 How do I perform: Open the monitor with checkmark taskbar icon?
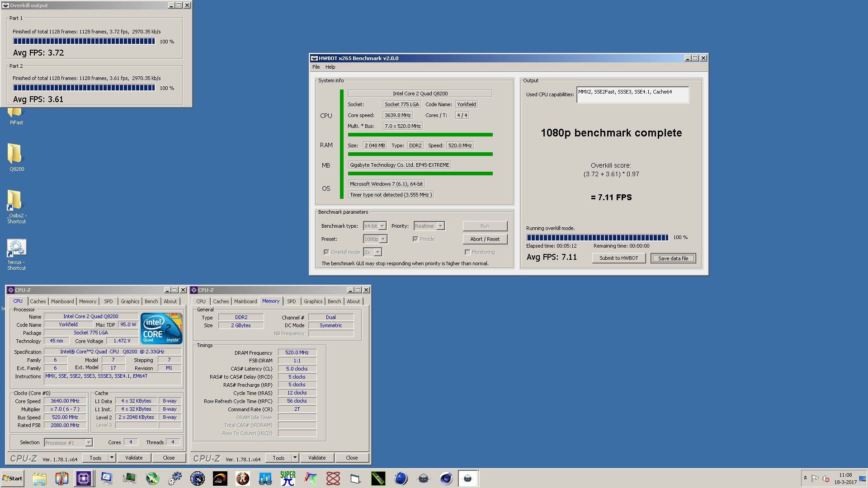tap(107, 479)
